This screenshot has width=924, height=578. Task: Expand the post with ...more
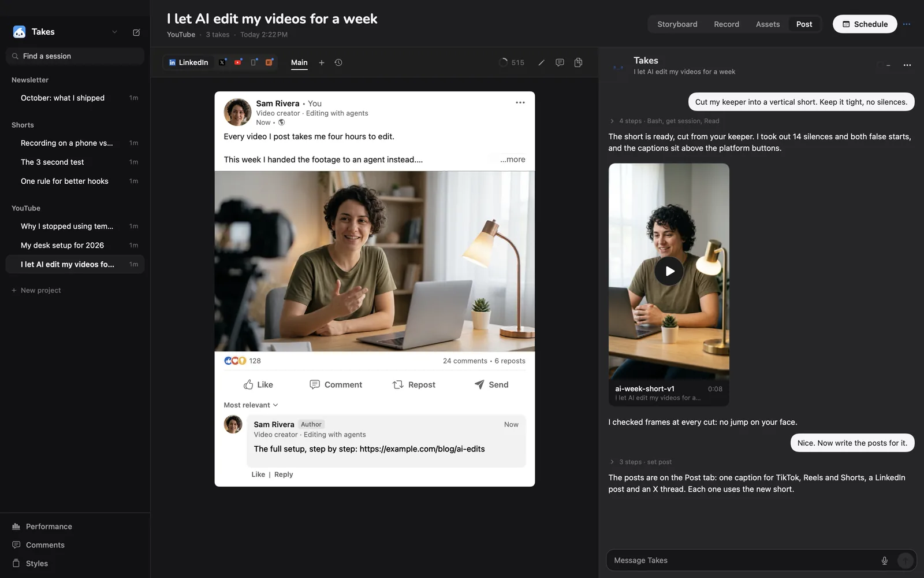click(x=513, y=160)
